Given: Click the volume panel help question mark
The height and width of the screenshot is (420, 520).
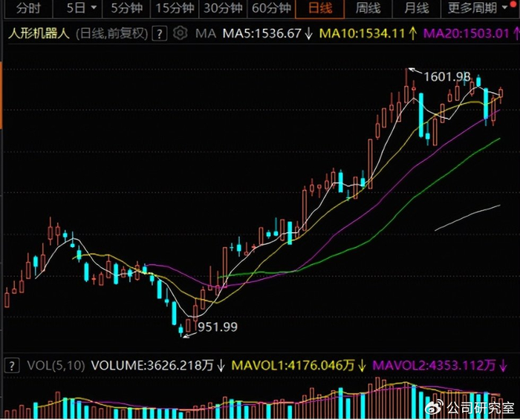Looking at the screenshot, I should pyautogui.click(x=12, y=366).
